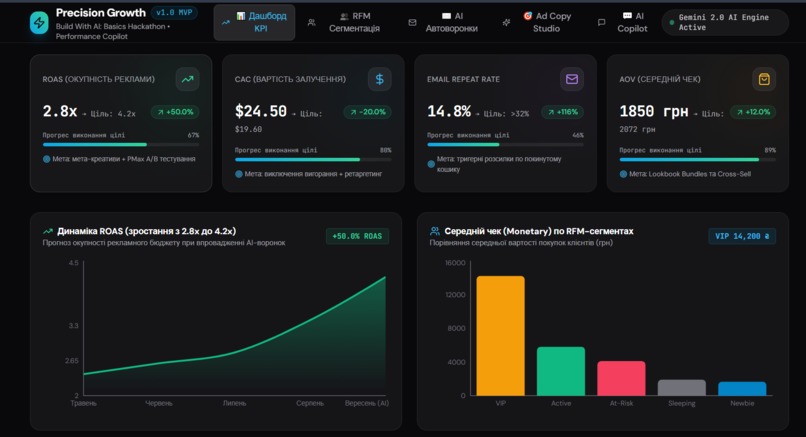The height and width of the screenshot is (437, 806).
Task: Click the ROAS progress bar at 67%
Action: [121, 144]
